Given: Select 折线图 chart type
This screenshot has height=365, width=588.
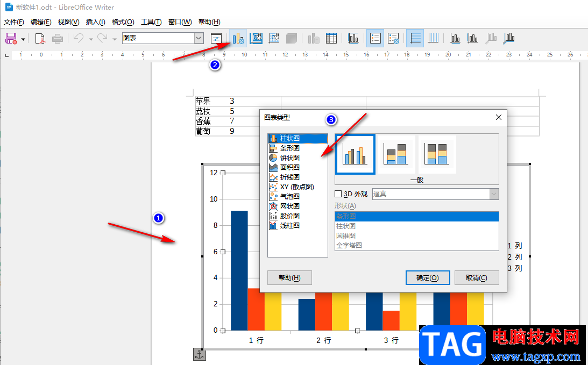Looking at the screenshot, I should pos(297,177).
